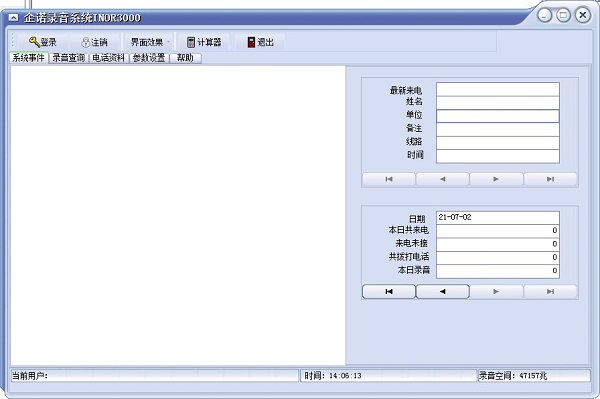Click the 日期 field showing 21-07-02
This screenshot has width=600, height=399.
498,218
